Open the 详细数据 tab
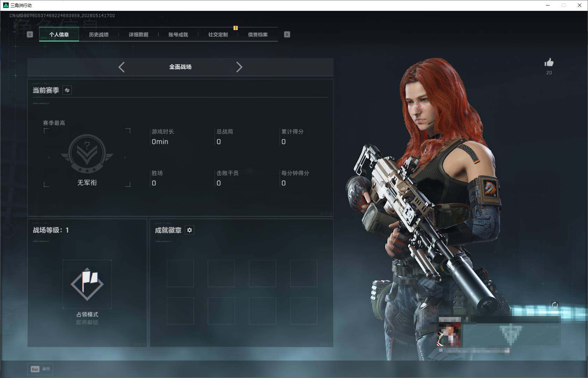588x378 pixels. pyautogui.click(x=138, y=34)
